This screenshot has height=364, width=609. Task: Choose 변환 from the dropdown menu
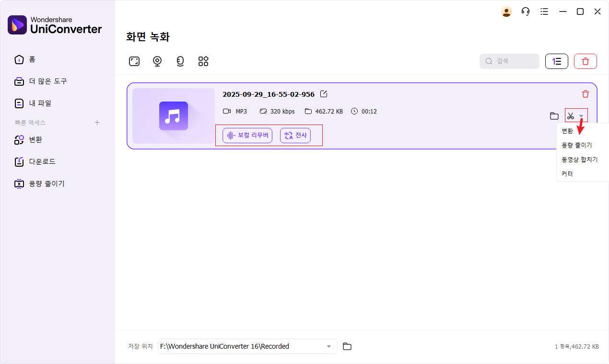pos(567,131)
